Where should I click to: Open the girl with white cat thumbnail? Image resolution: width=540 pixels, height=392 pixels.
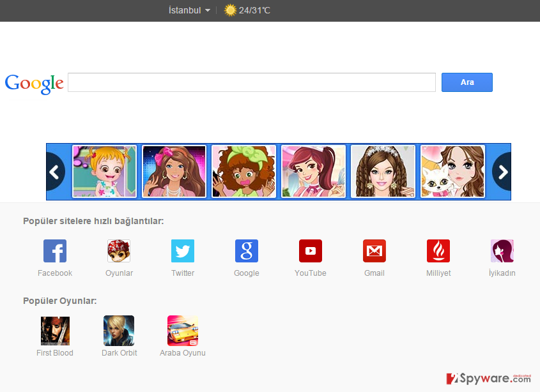[452, 171]
